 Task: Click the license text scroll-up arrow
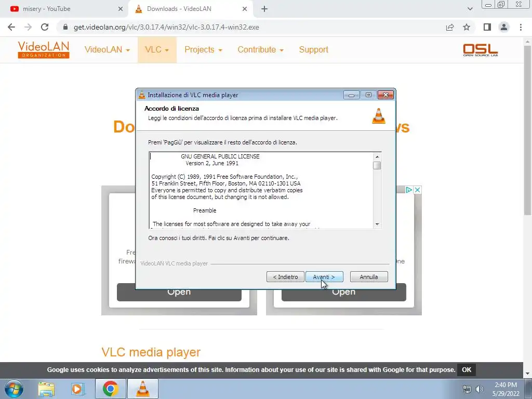[x=377, y=157]
